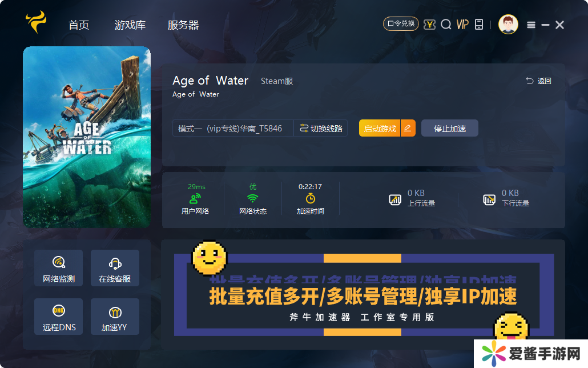Open the 网络监测 network monitor tool

tap(59, 269)
